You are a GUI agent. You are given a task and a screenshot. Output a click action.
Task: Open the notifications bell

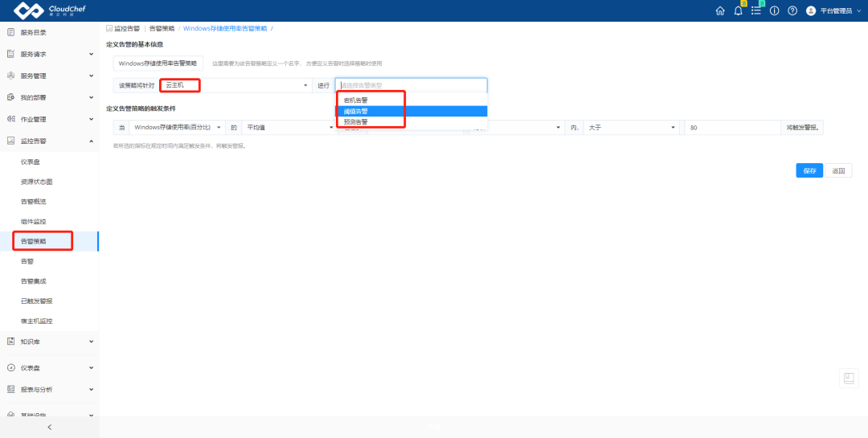[738, 10]
